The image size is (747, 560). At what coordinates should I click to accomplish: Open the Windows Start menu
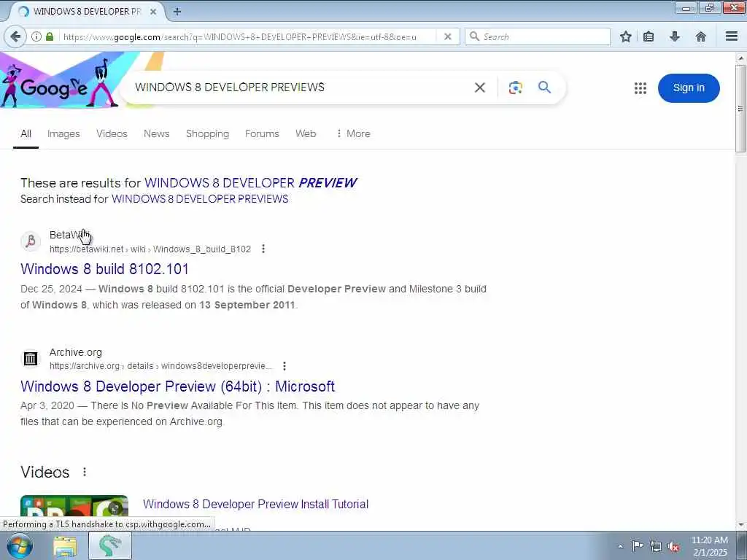(x=19, y=545)
